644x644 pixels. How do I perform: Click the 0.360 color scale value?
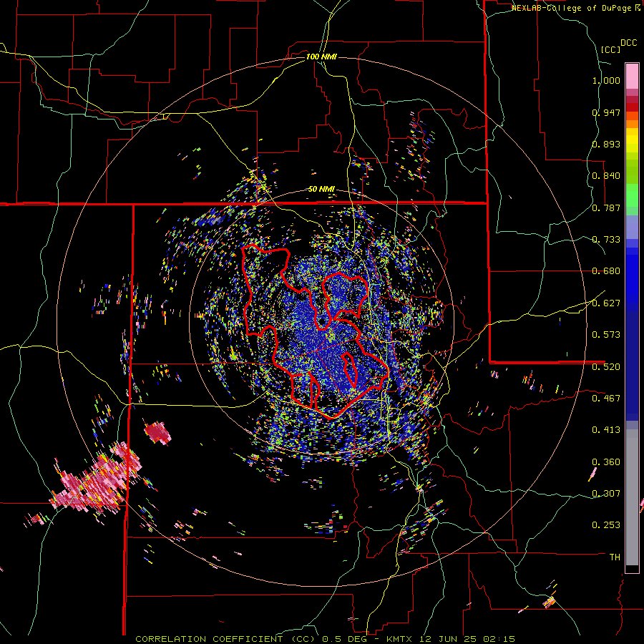(x=606, y=462)
